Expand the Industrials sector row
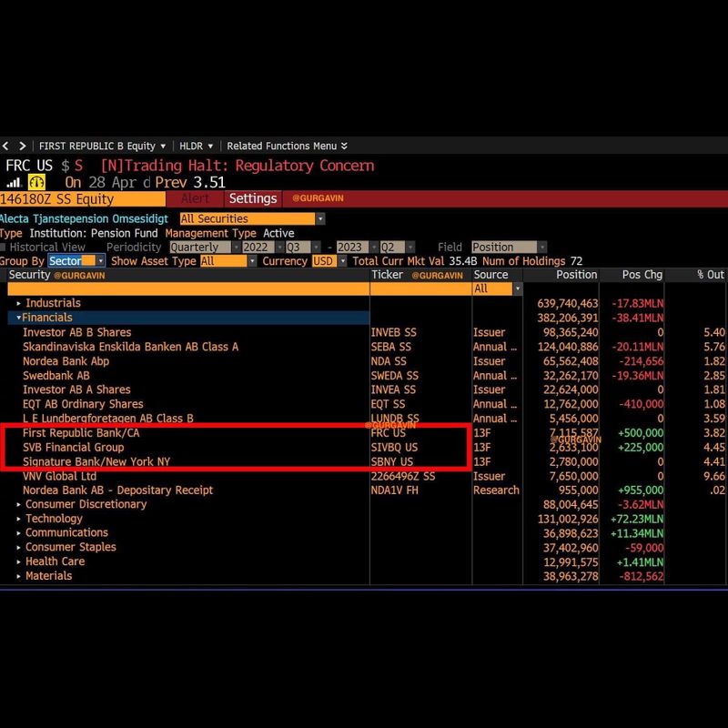Viewport: 728px width, 728px height. coord(19,303)
